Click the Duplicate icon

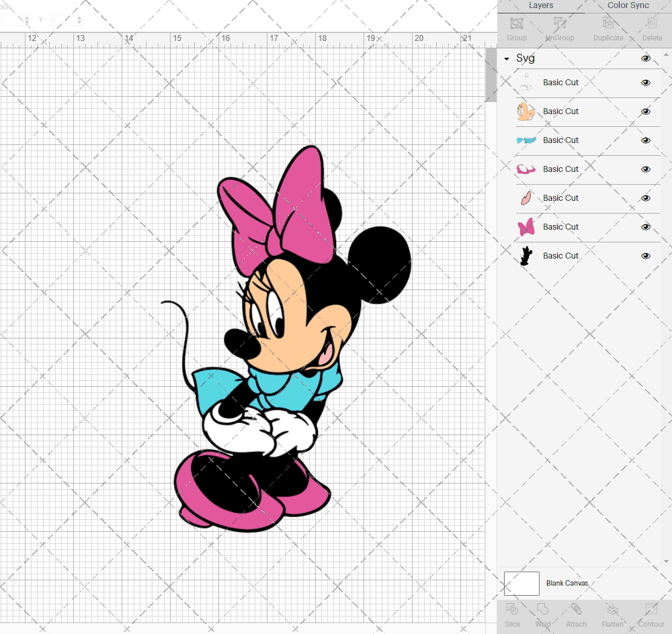point(608,23)
